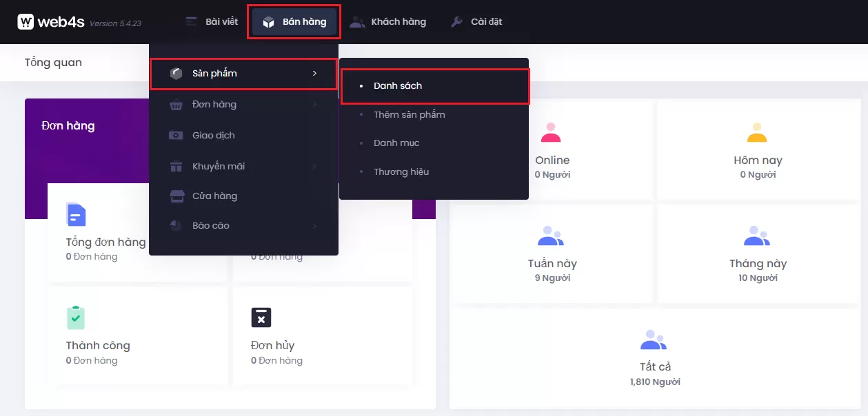Click the basket icon beside Đơn hàng
This screenshot has height=416, width=868.
click(x=176, y=105)
